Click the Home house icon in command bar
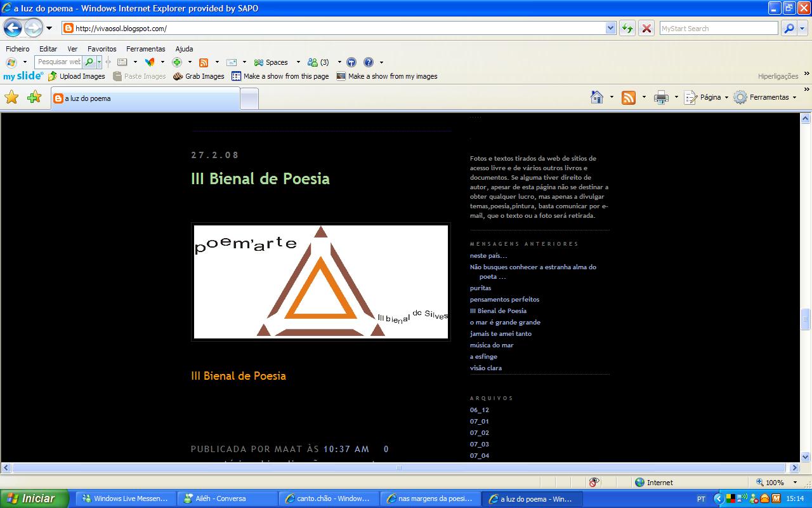812x508 pixels. click(597, 97)
